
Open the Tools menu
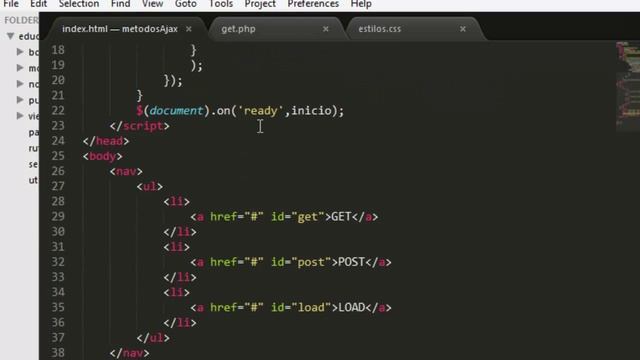221,4
